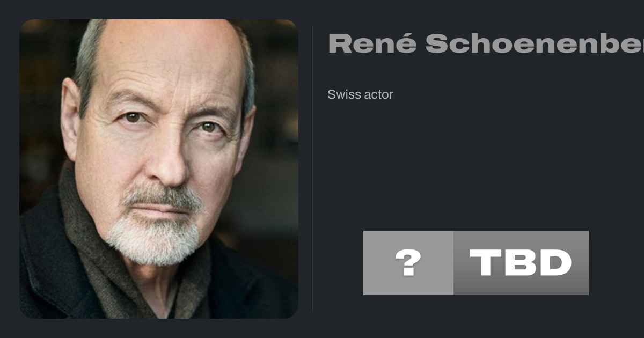Image resolution: width=644 pixels, height=338 pixels.
Task: Click the vertical divider beside the photo
Action: coord(312,168)
